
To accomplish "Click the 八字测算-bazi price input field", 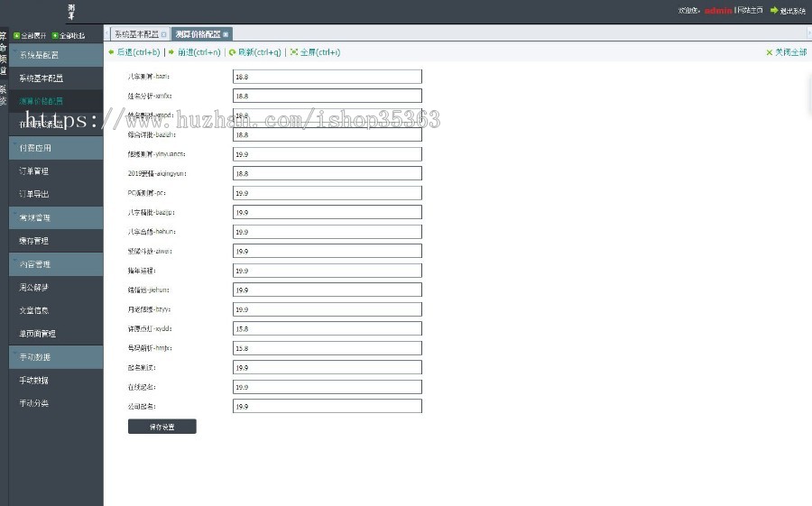I will point(327,77).
